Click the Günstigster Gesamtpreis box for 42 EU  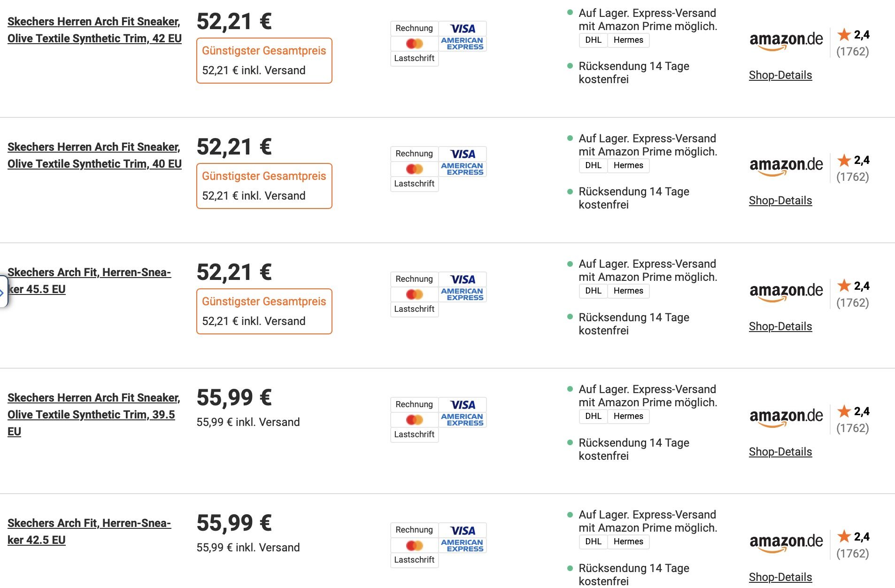(264, 61)
